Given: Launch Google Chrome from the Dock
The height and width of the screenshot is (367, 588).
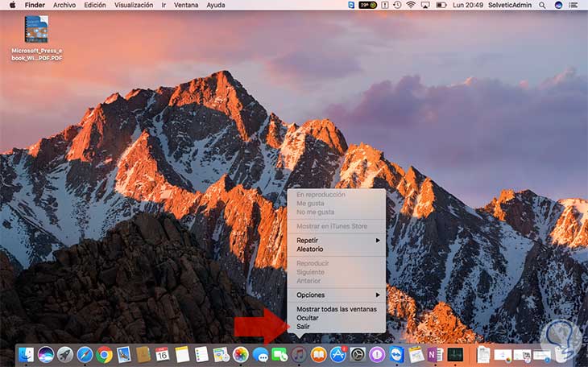Looking at the screenshot, I should point(104,354).
